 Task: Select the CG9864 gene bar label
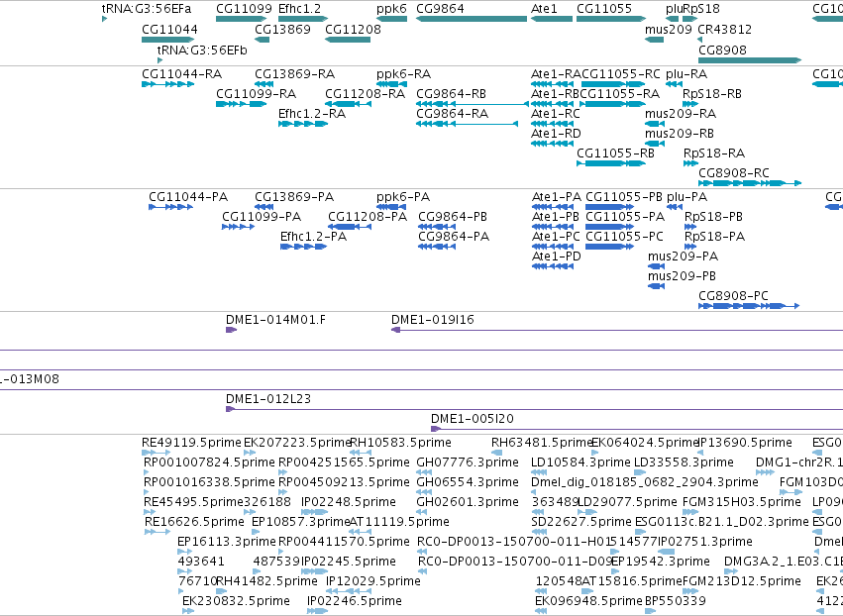(x=440, y=9)
